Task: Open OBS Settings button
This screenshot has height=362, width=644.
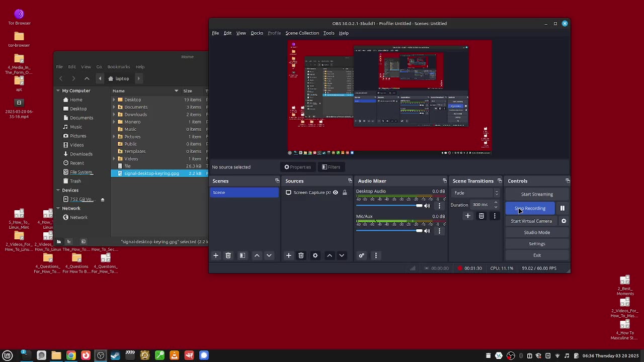Action: (537, 244)
